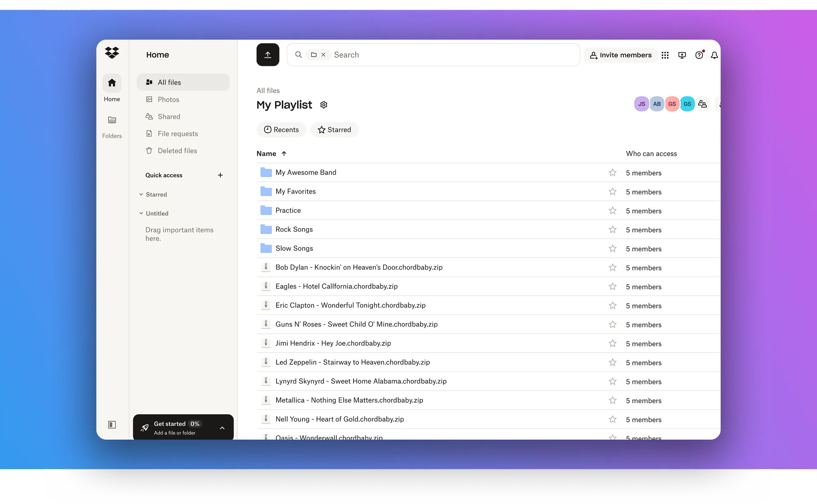Filter by Starred chip

(334, 130)
